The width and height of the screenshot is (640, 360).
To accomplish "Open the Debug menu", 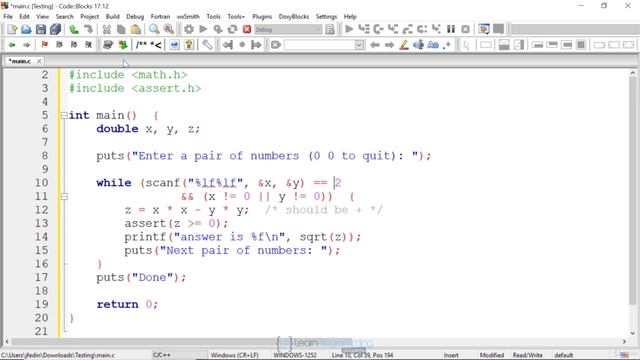I will point(135,17).
